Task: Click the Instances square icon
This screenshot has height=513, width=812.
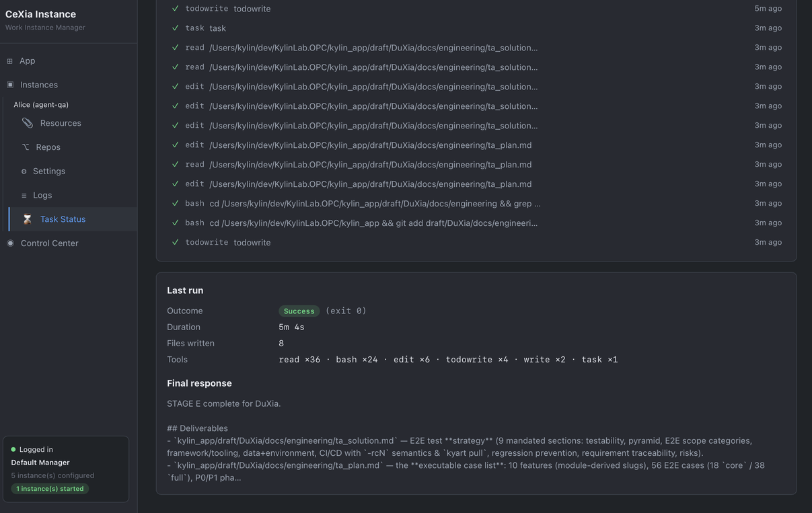Action: pyautogui.click(x=10, y=85)
